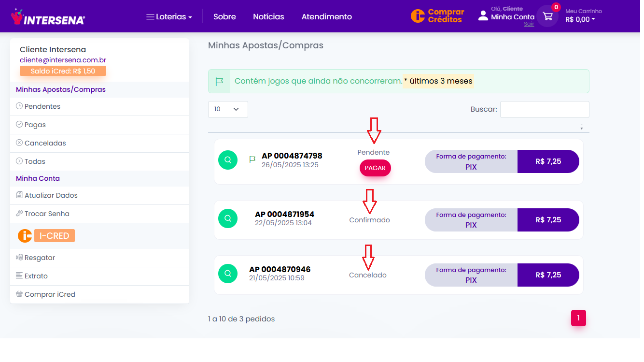Screen dimensions: 644x362
Task: Select the Atendimento menu item
Action: coord(326,16)
